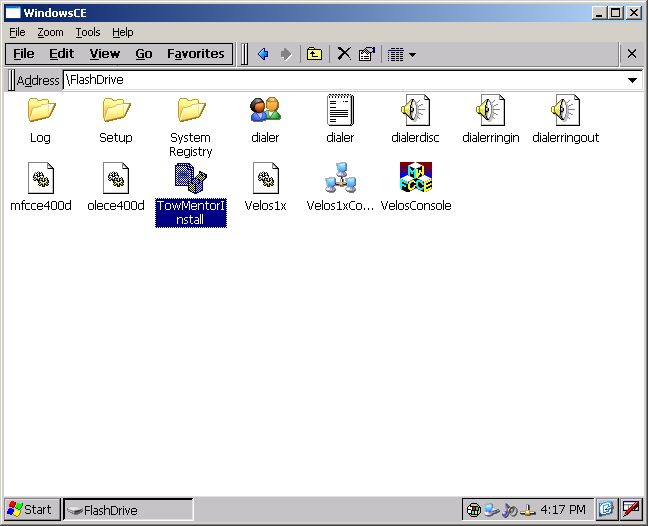Select the dialerringout sound file

click(565, 120)
